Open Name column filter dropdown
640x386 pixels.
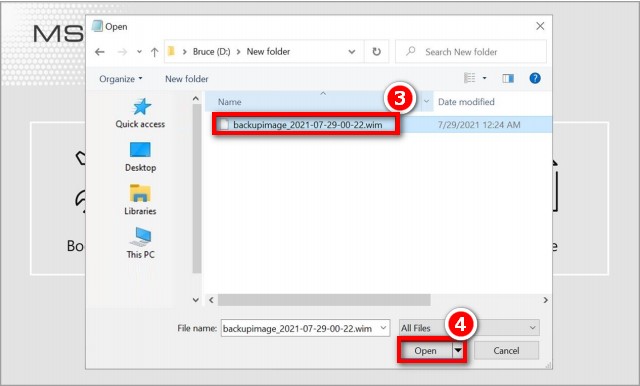tap(427, 102)
